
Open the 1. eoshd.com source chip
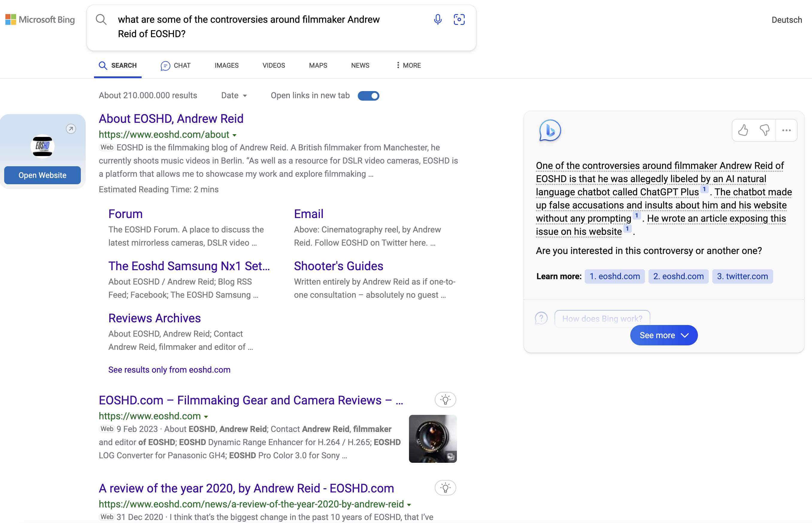point(615,276)
